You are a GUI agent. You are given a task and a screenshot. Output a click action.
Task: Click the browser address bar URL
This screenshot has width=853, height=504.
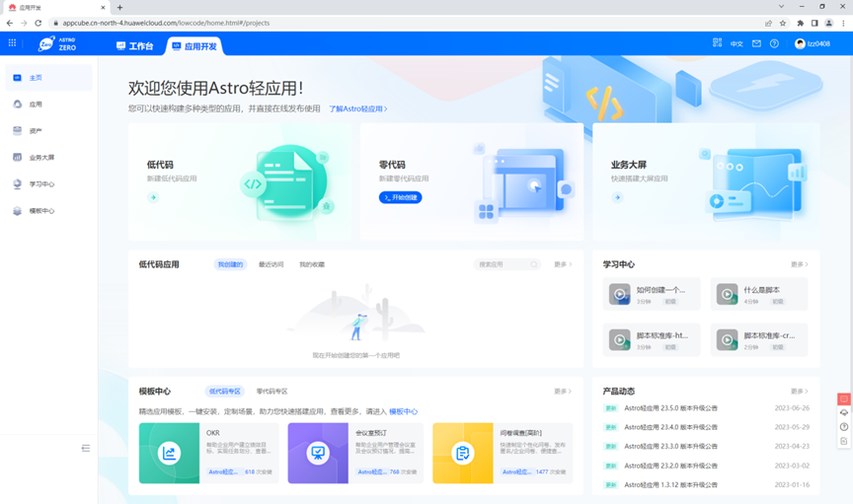coord(166,23)
